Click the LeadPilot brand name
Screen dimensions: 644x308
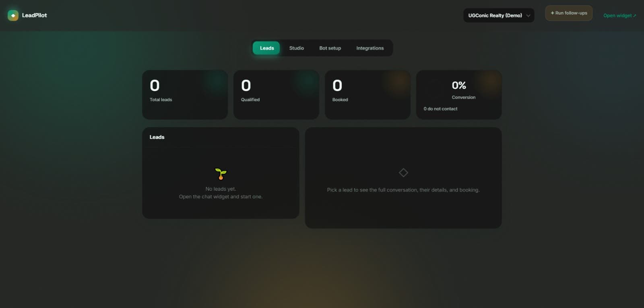[35, 15]
